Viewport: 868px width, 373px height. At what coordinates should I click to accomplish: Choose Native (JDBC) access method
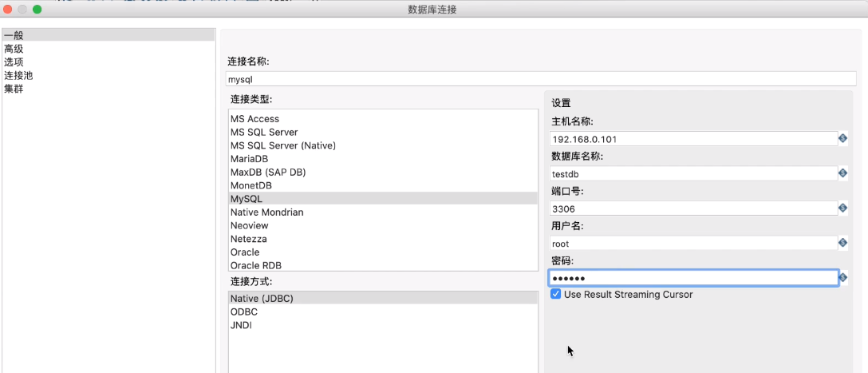tap(382, 298)
